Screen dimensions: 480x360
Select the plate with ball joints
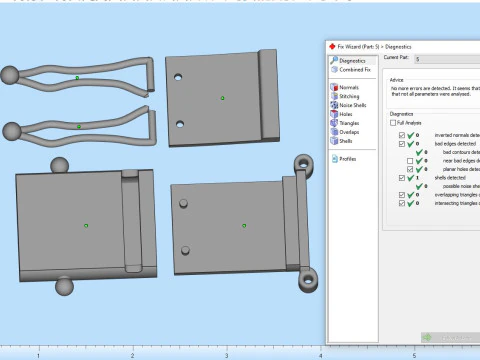[x=86, y=226]
